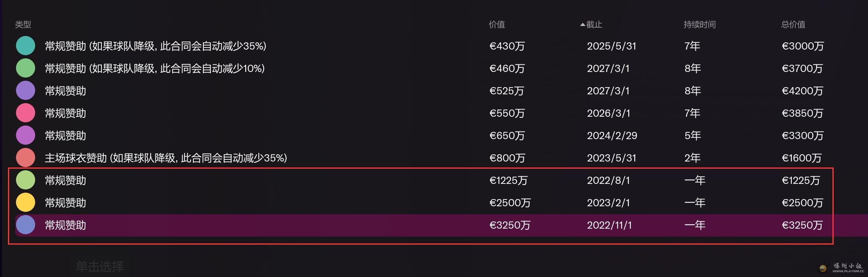Click the violet circle beside €650万 sponsorship

point(26,135)
